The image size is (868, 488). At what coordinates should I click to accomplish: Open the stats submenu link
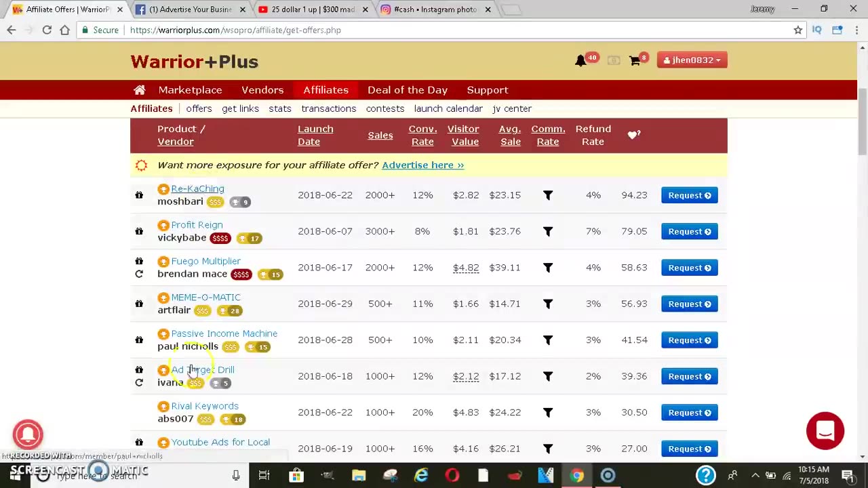(279, 108)
